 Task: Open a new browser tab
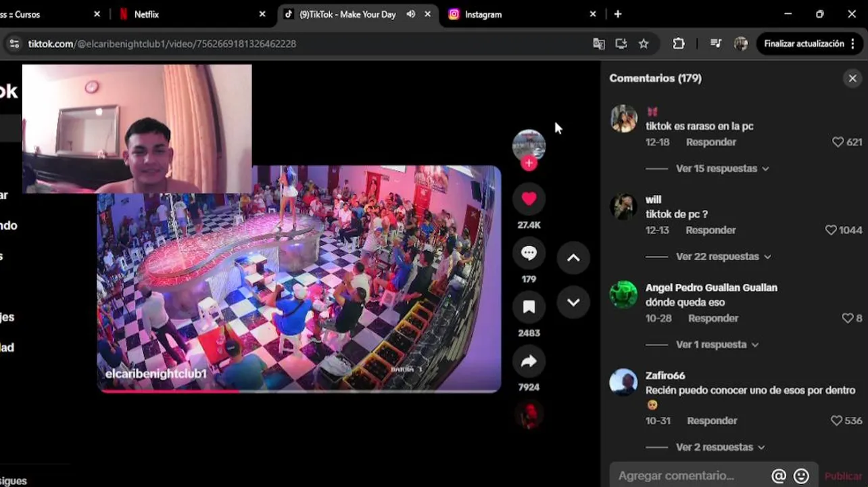pyautogui.click(x=618, y=14)
